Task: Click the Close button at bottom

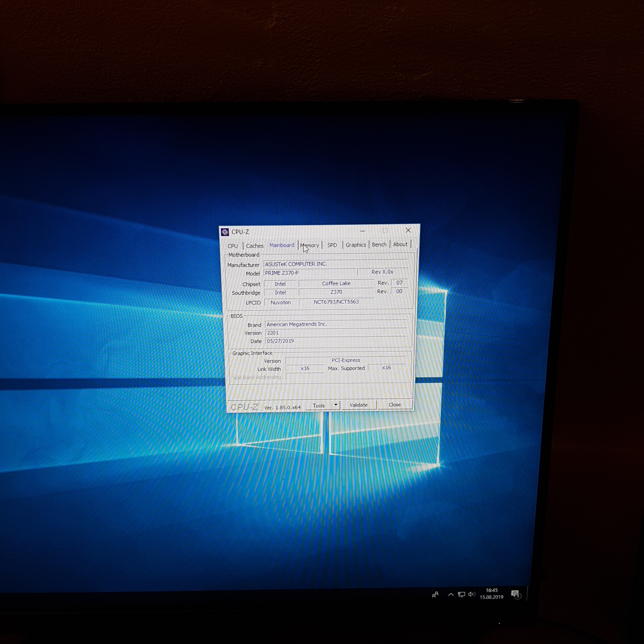Action: pyautogui.click(x=395, y=404)
